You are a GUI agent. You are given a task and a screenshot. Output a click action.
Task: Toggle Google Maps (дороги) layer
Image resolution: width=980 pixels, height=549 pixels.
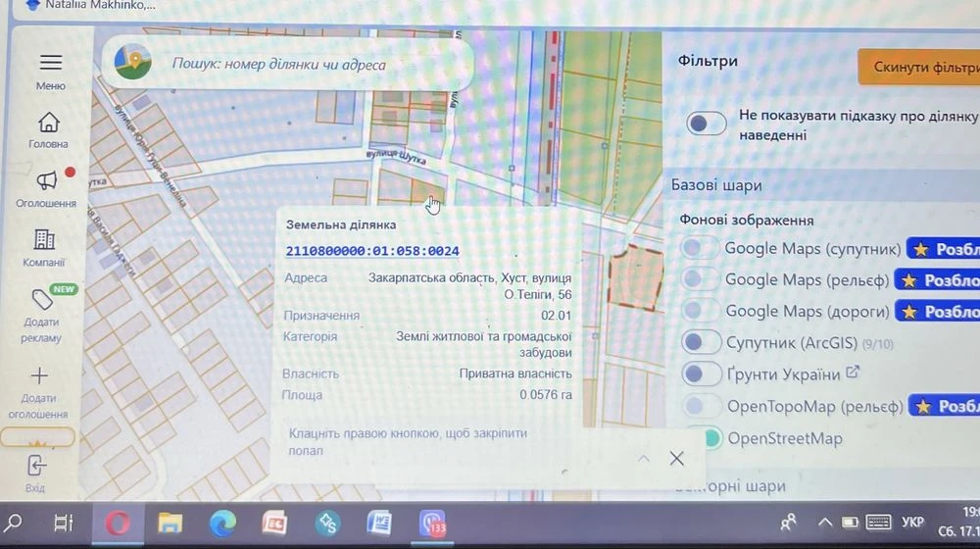700,310
